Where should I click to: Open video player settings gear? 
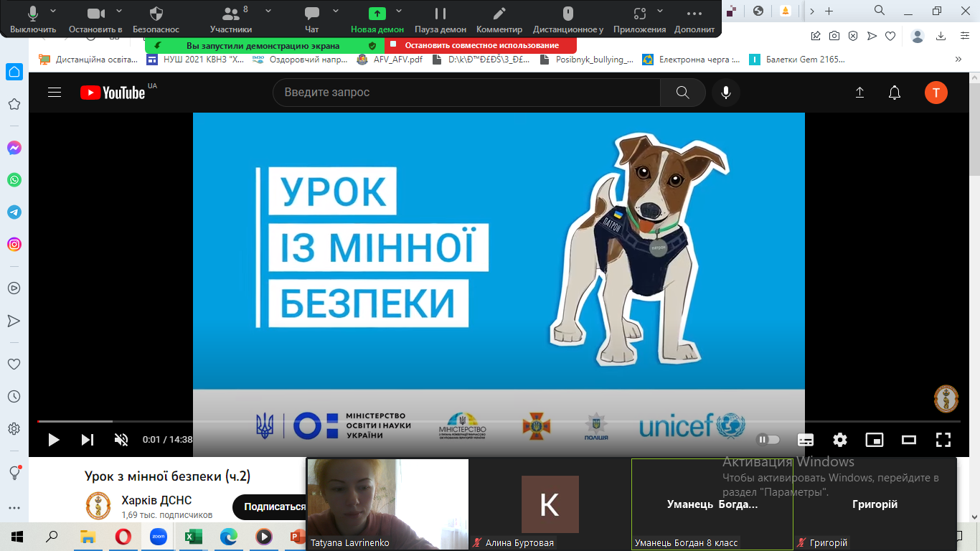(840, 440)
